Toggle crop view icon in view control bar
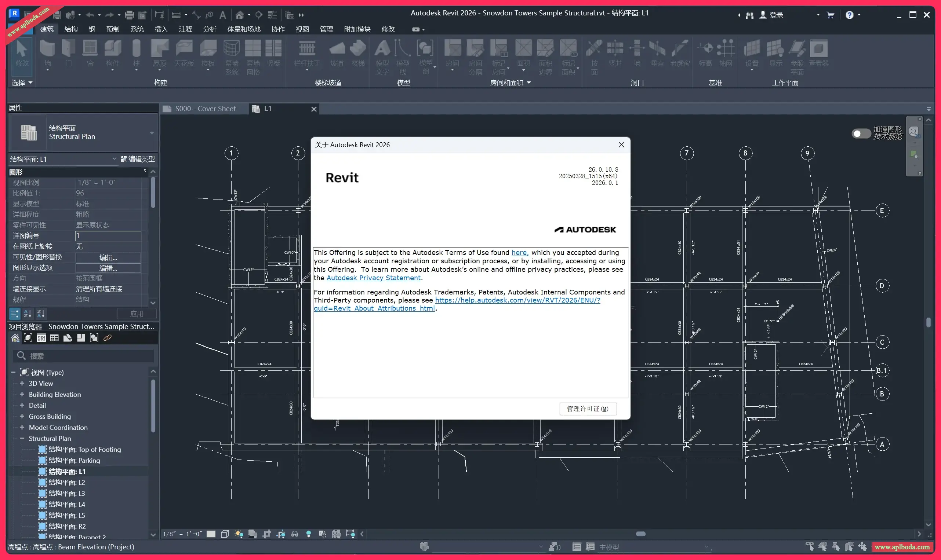The height and width of the screenshot is (560, 941). [x=267, y=534]
